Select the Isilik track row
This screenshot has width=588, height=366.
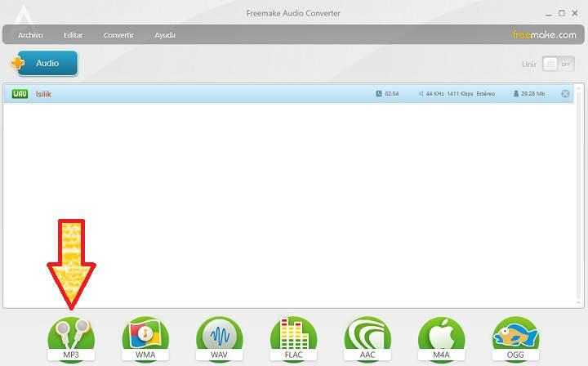pyautogui.click(x=204, y=94)
